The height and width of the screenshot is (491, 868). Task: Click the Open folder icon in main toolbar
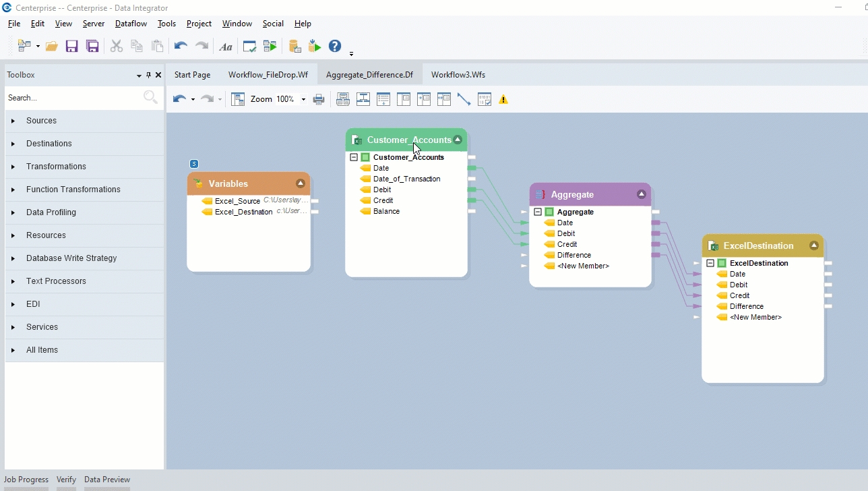pos(51,47)
